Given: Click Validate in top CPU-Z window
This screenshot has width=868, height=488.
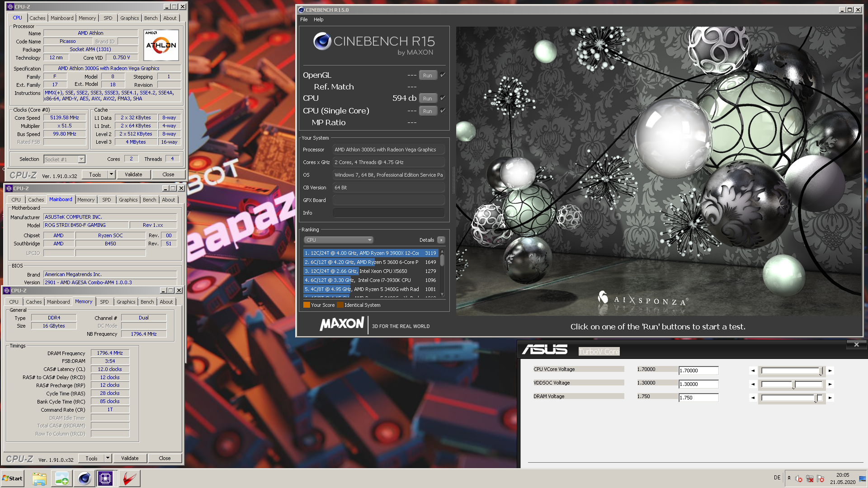Looking at the screenshot, I should point(133,174).
